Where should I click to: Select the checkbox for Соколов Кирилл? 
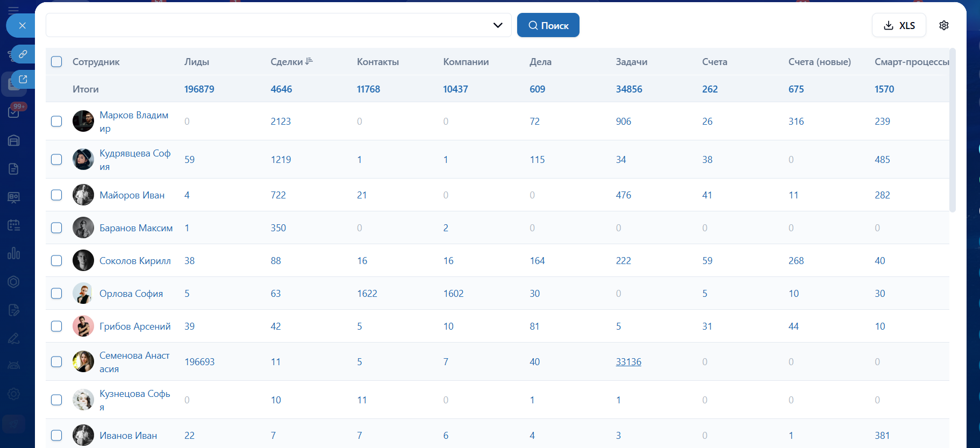click(x=56, y=260)
